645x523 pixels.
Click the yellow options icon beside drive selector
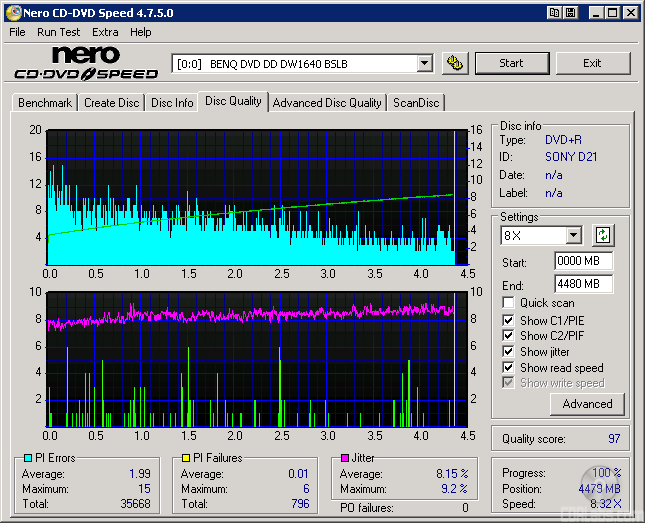tap(455, 63)
